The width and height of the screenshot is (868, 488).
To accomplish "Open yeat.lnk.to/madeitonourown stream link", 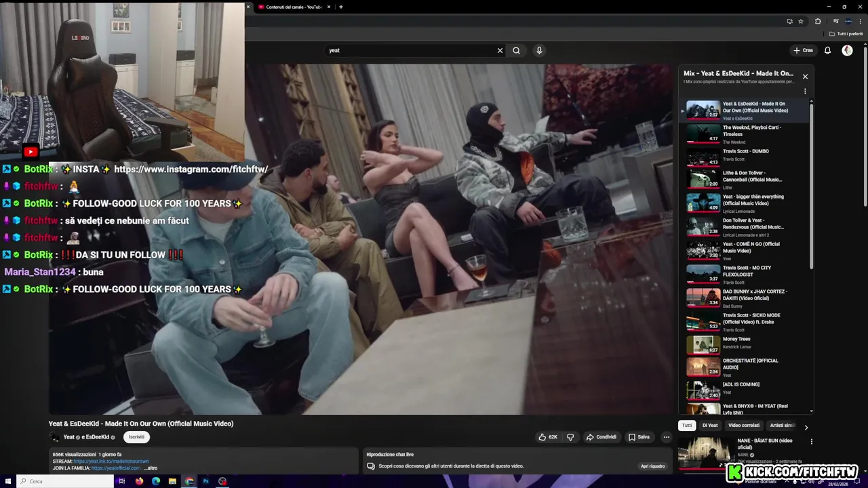I will (x=111, y=462).
